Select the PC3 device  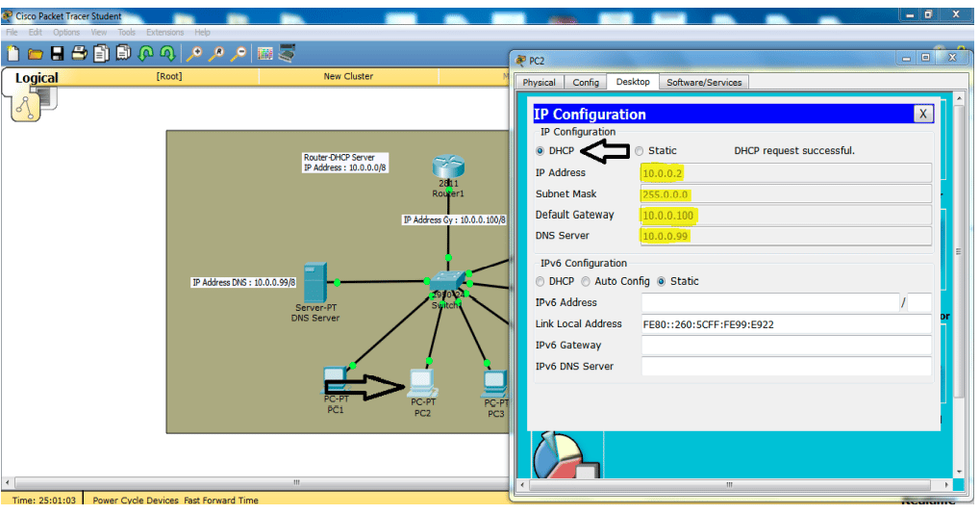point(495,384)
